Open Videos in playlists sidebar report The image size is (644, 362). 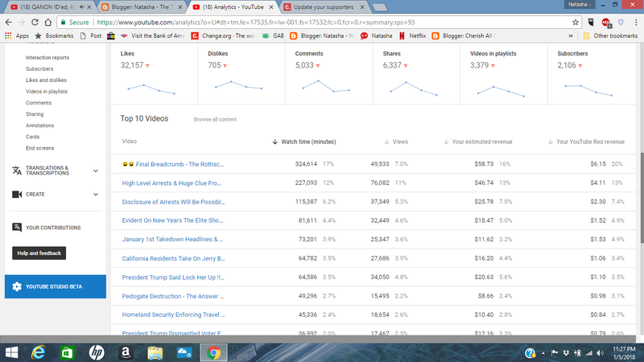coord(47,92)
